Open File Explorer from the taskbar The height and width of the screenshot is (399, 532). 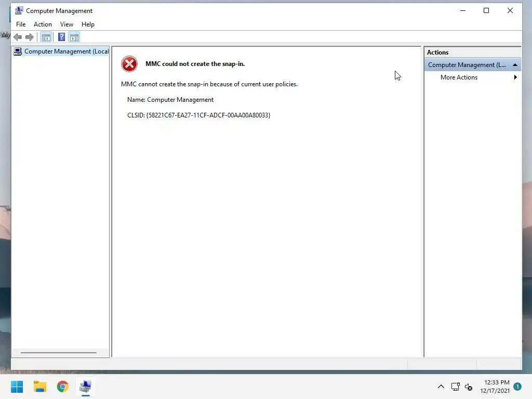(x=39, y=387)
